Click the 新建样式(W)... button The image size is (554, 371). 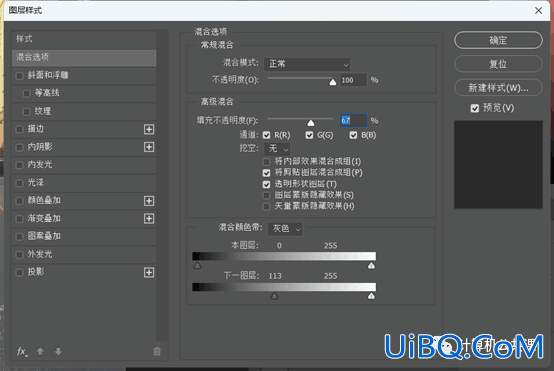point(498,88)
